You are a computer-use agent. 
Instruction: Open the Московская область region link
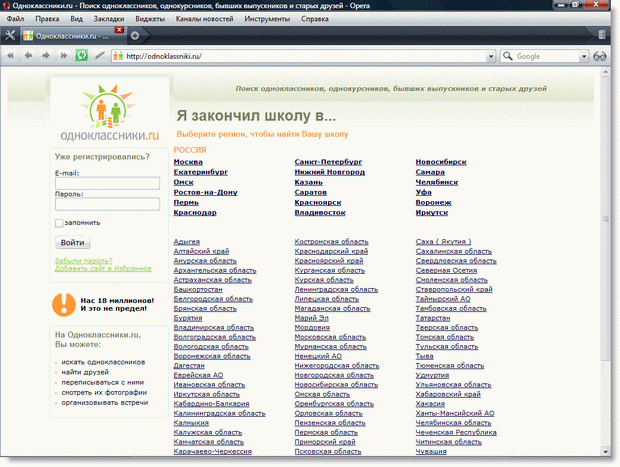point(330,337)
